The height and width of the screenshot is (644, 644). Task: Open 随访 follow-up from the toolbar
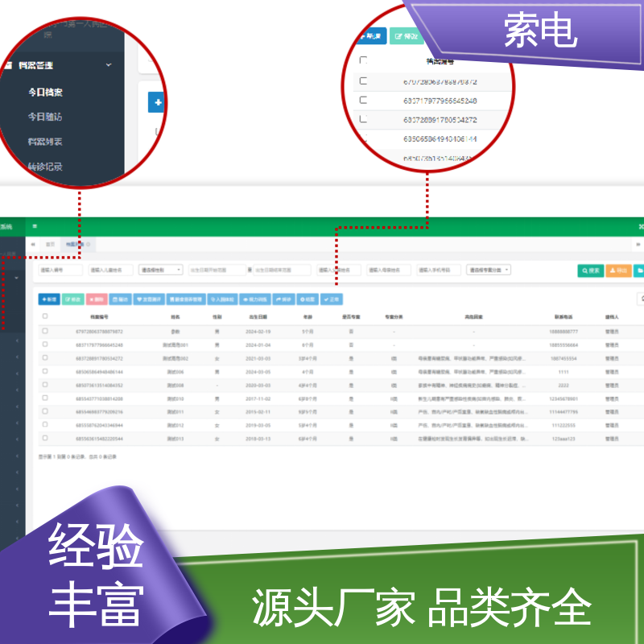pyautogui.click(x=120, y=299)
